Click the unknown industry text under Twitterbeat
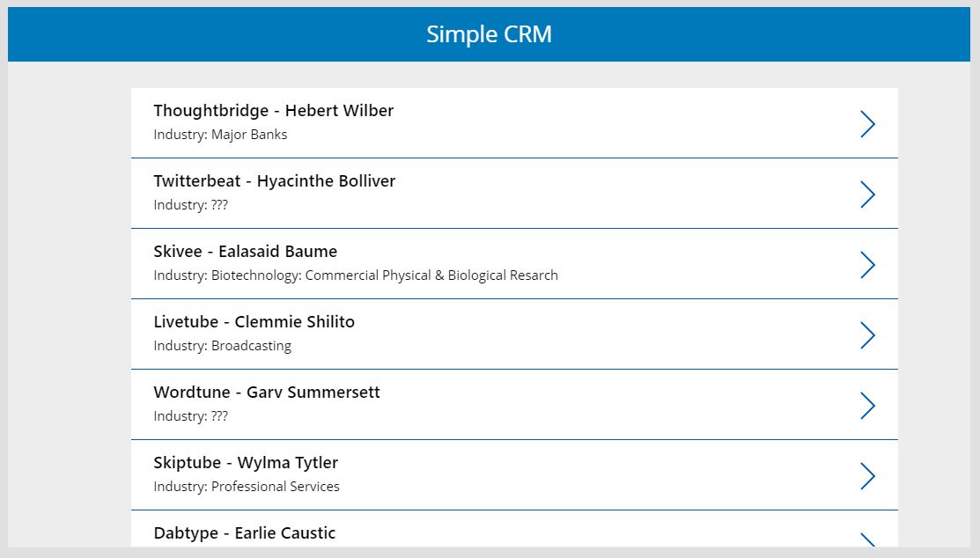The width and height of the screenshot is (980, 558). 190,205
